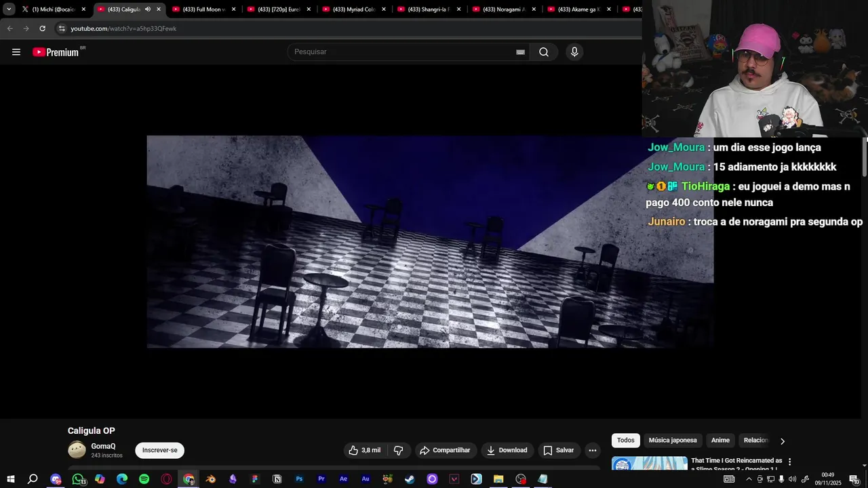
Task: Show hidden system tray icons
Action: coord(749,479)
